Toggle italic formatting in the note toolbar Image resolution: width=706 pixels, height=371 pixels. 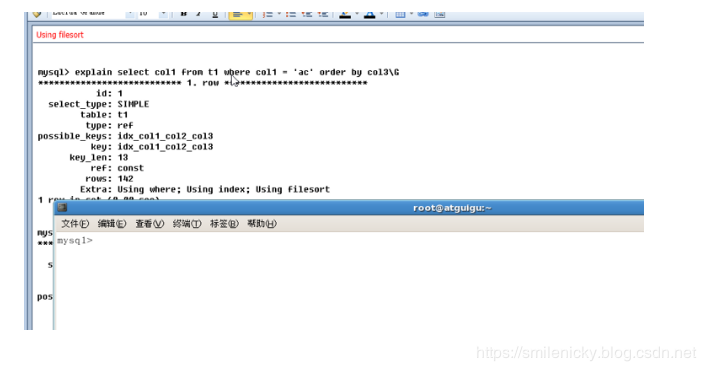coord(199,14)
